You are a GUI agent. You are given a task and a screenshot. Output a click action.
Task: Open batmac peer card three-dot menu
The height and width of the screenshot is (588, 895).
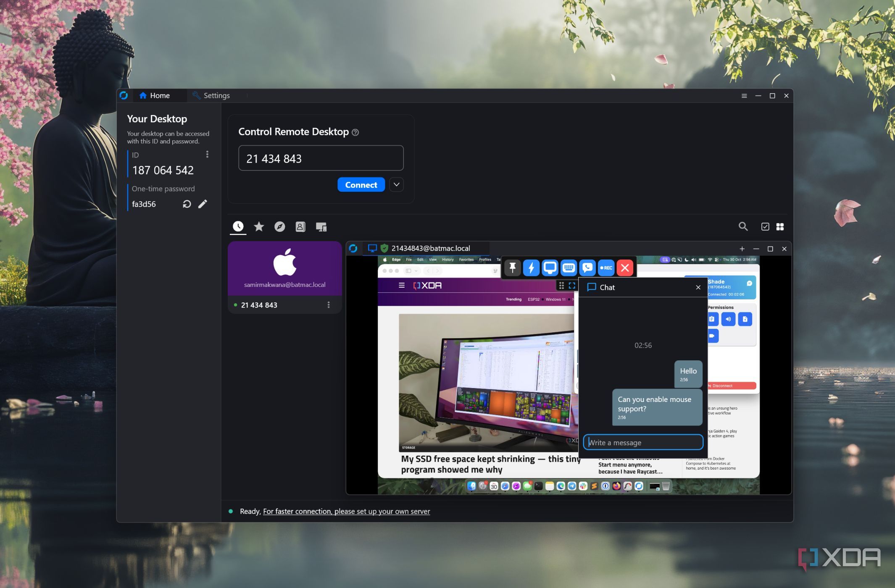coord(329,305)
